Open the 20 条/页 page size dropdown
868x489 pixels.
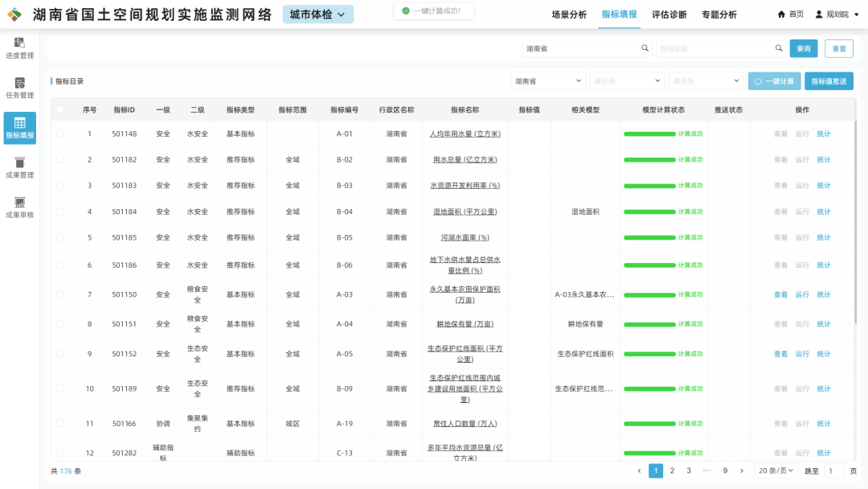776,471
